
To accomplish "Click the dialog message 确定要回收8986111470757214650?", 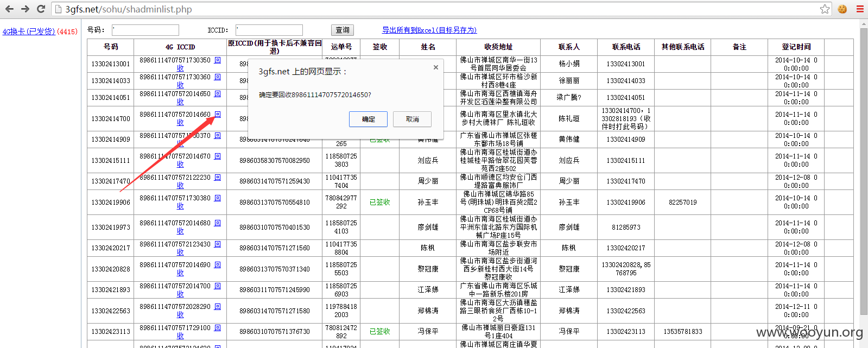I will pyautogui.click(x=315, y=95).
